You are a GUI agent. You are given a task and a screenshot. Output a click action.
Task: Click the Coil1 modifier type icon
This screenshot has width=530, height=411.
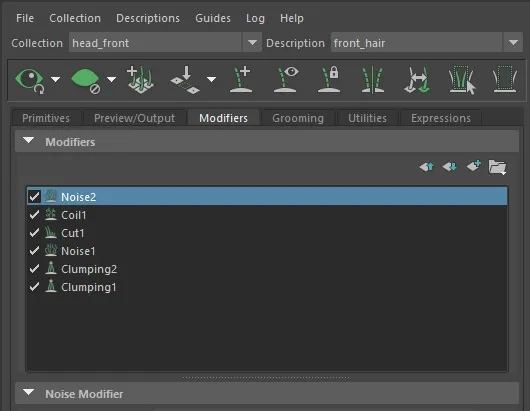(51, 215)
